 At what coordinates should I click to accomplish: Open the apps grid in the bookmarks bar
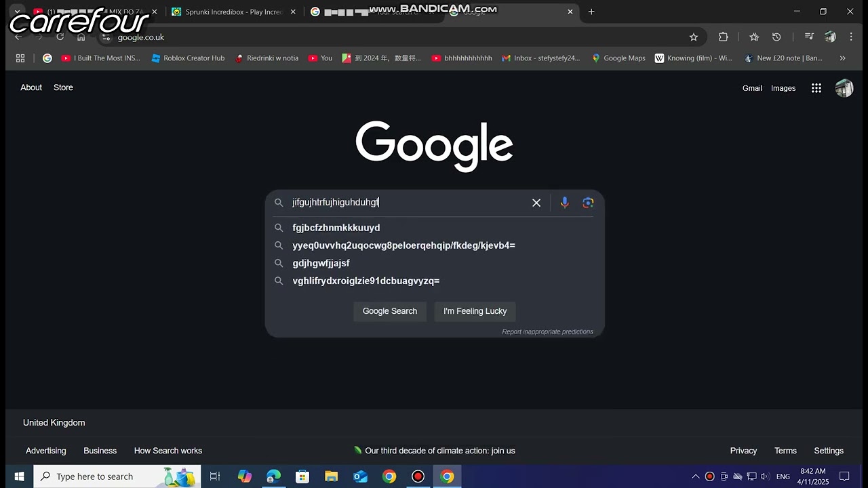pyautogui.click(x=20, y=58)
